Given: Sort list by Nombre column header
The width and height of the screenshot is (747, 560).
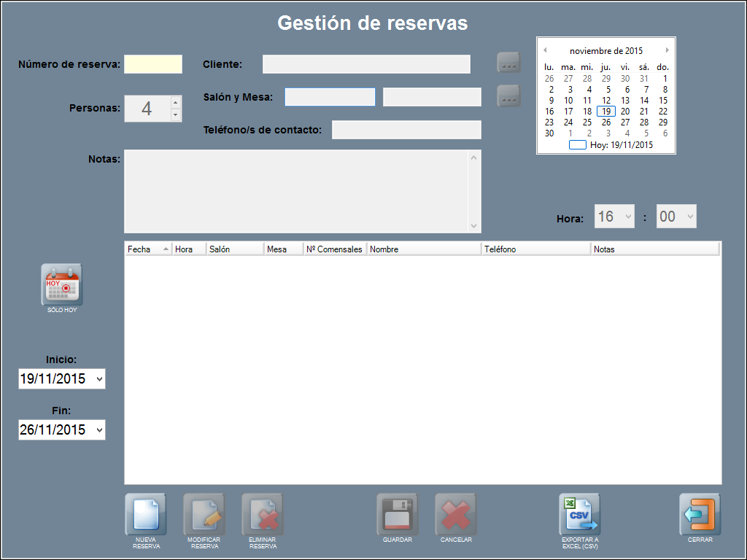Looking at the screenshot, I should pos(423,249).
